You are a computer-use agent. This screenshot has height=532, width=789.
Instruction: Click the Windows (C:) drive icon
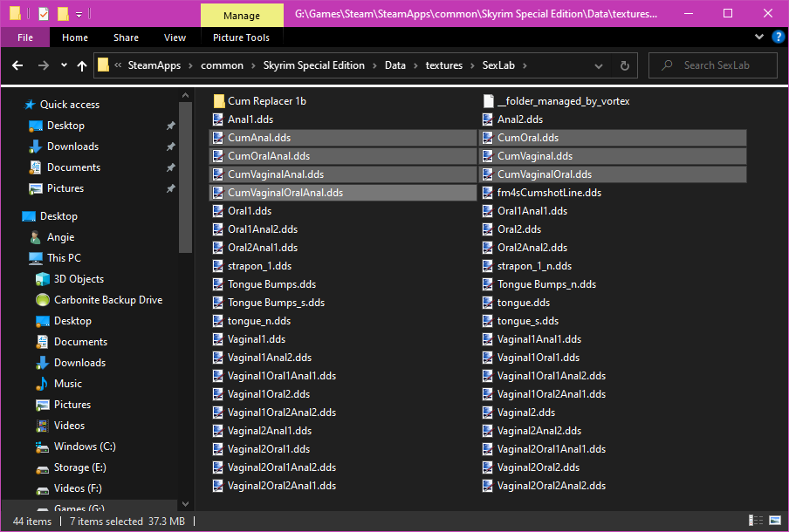click(42, 447)
